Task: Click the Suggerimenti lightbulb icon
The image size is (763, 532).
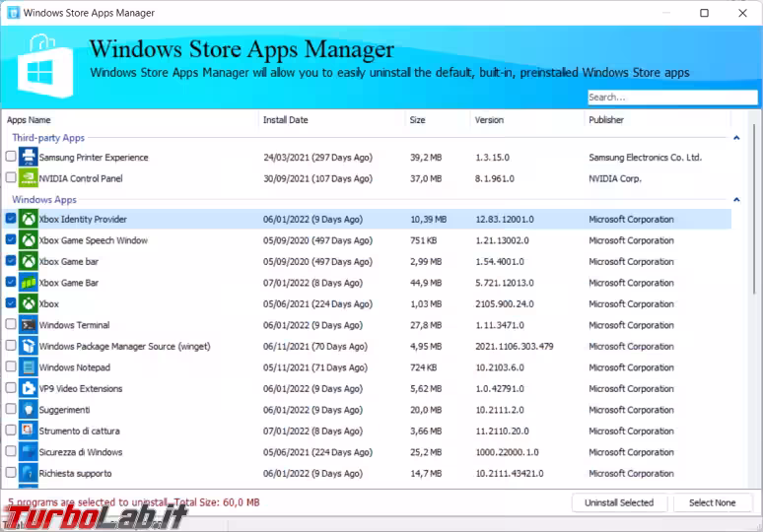Action: point(29,410)
